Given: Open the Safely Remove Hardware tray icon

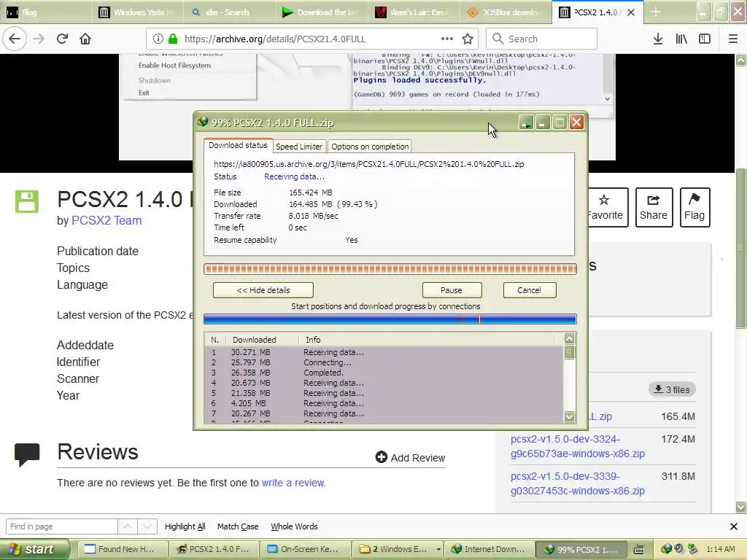Looking at the screenshot, I should coord(692,549).
